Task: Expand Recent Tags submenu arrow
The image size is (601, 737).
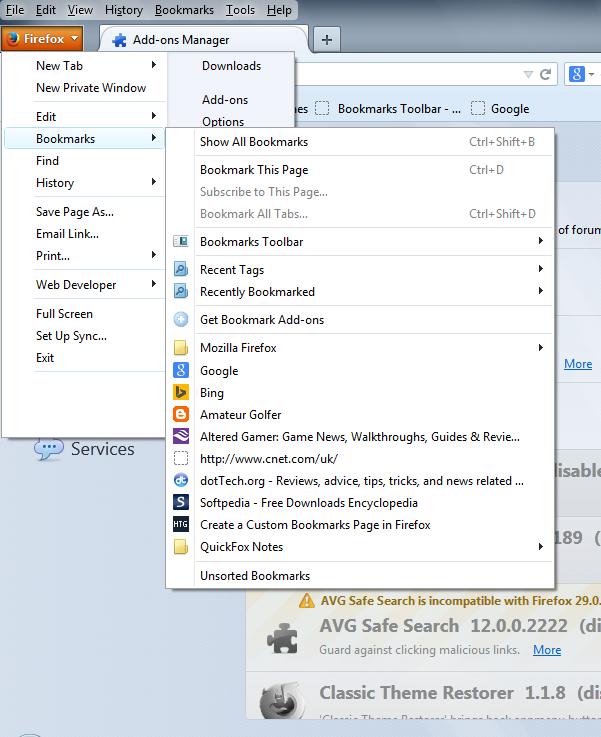Action: pyautogui.click(x=541, y=268)
